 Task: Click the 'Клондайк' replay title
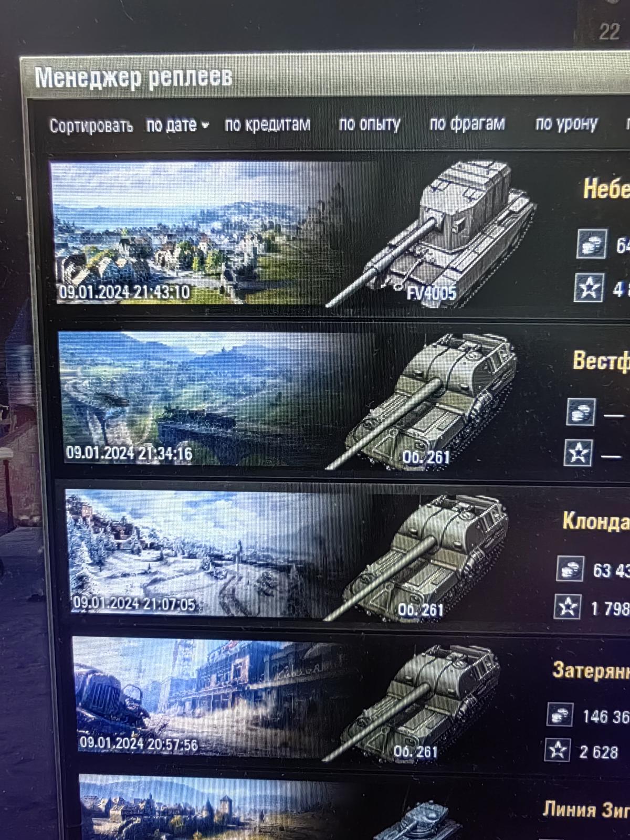click(x=596, y=521)
